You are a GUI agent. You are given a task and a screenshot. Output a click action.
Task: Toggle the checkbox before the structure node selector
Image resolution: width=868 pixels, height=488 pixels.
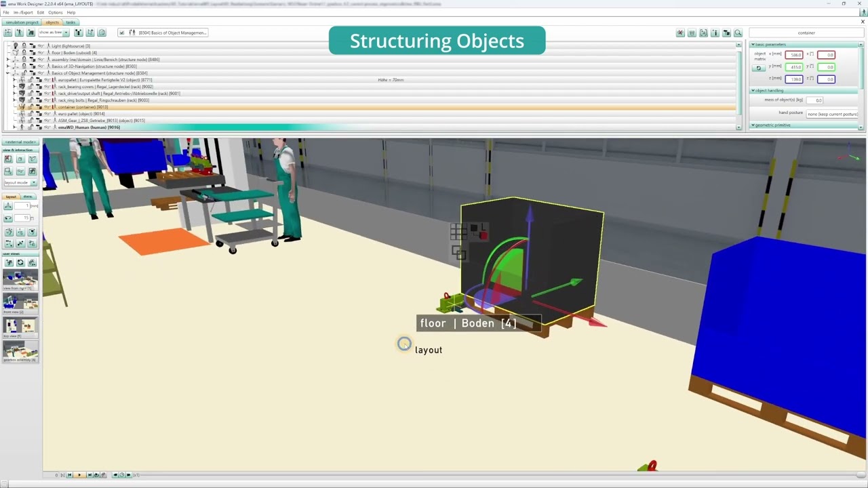point(122,33)
